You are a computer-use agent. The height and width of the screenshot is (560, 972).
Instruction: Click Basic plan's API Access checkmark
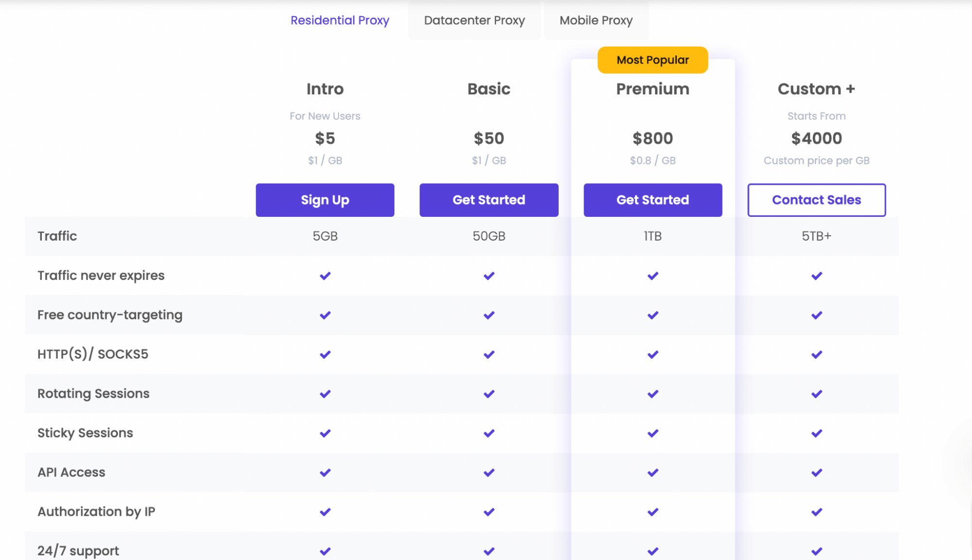(489, 472)
